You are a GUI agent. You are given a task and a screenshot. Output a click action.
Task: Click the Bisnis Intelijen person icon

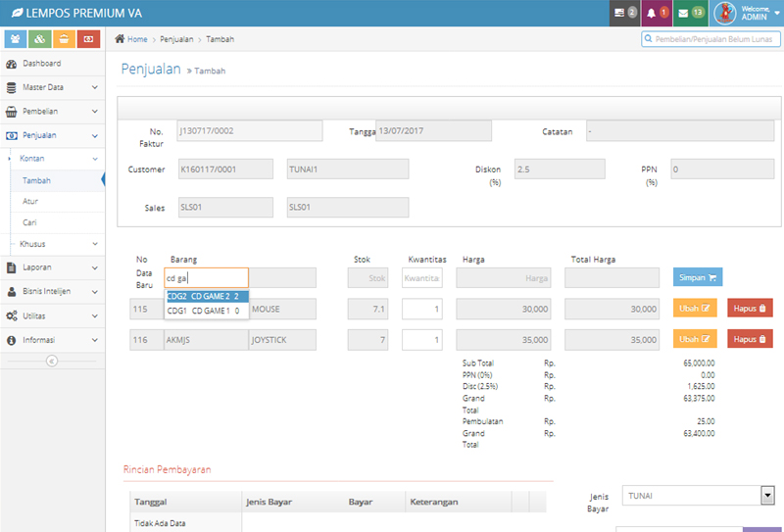click(x=11, y=292)
